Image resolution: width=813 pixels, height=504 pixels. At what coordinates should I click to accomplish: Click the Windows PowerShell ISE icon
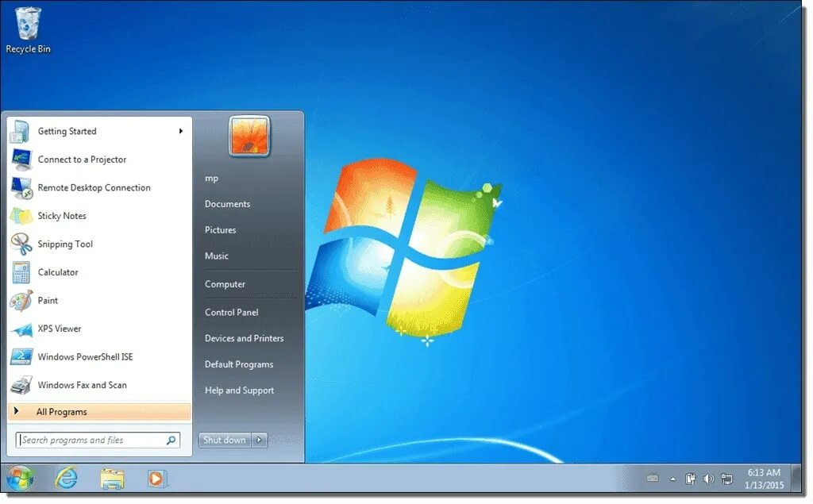21,356
